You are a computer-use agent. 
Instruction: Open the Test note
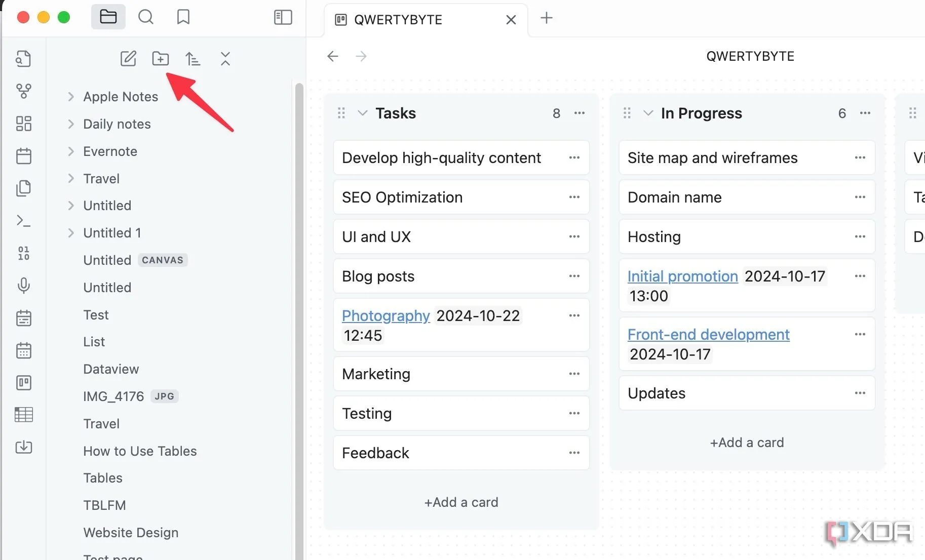tap(96, 315)
